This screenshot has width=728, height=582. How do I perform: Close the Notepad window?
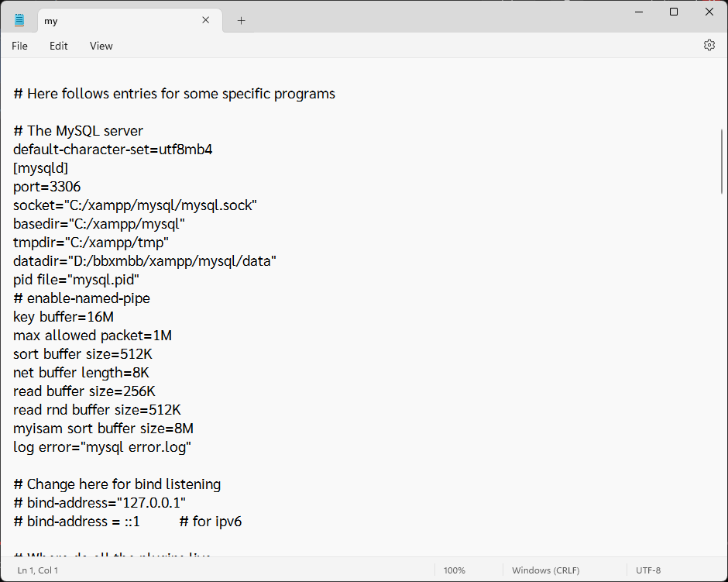point(709,12)
